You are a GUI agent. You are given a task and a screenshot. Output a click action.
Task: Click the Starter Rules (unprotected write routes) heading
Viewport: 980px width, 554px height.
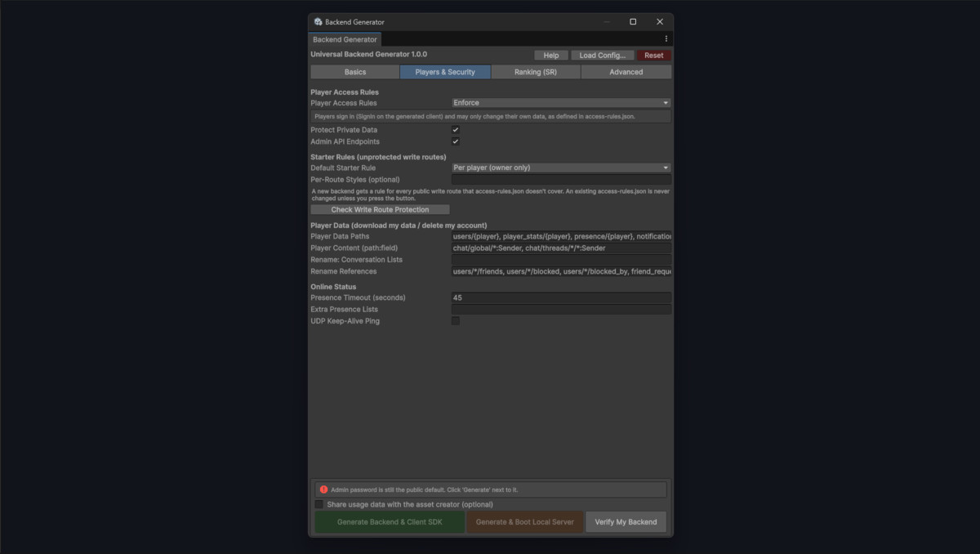coord(378,156)
